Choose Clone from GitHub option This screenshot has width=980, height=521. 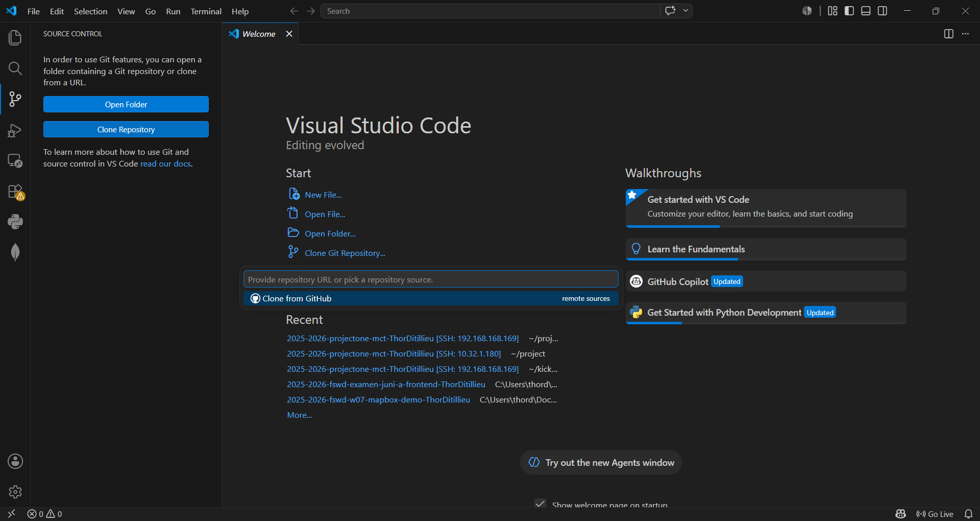pos(431,298)
